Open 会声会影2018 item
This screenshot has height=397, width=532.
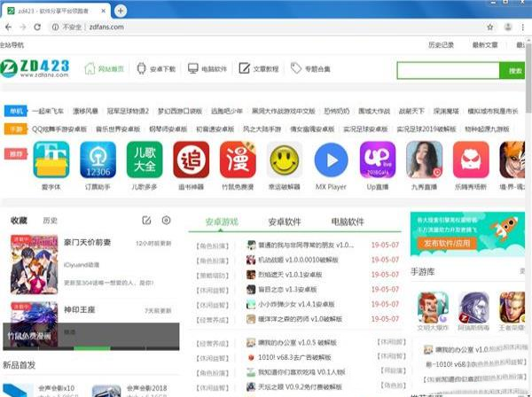coord(147,388)
